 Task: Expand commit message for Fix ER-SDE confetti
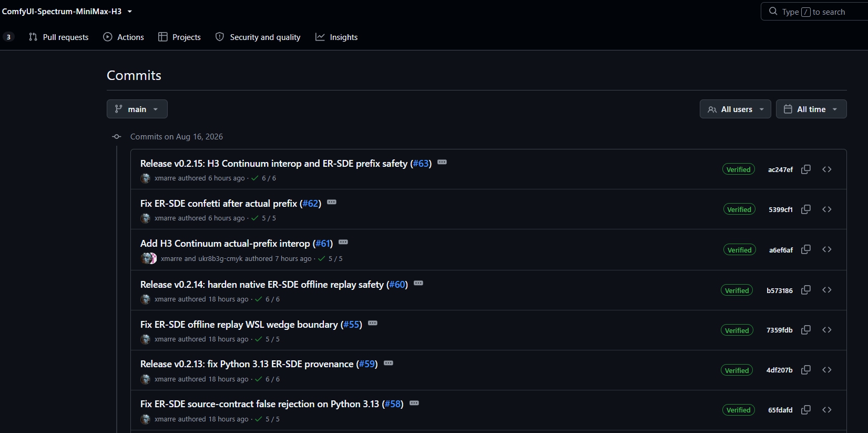tap(332, 202)
